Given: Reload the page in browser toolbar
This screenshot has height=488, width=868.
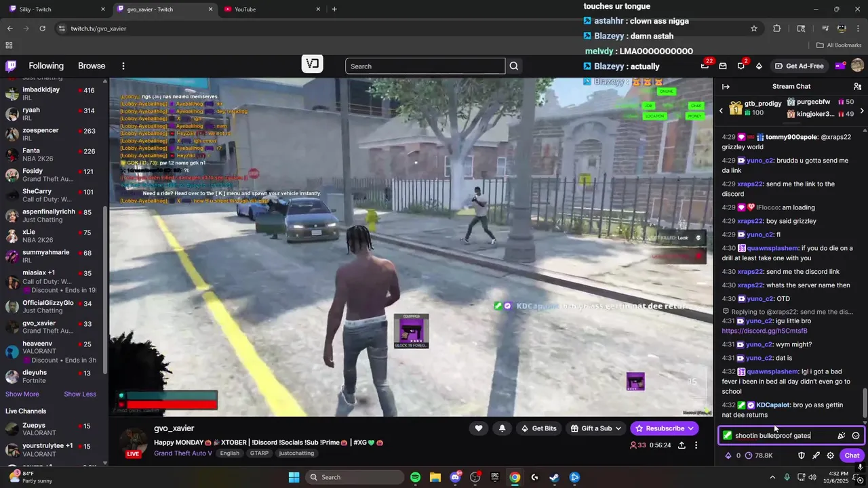Looking at the screenshot, I should point(42,28).
